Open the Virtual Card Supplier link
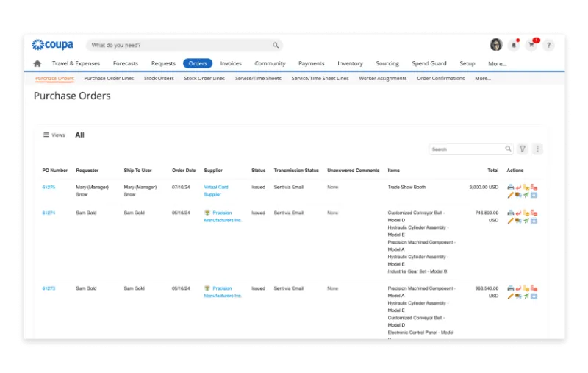588x373 pixels. click(216, 191)
